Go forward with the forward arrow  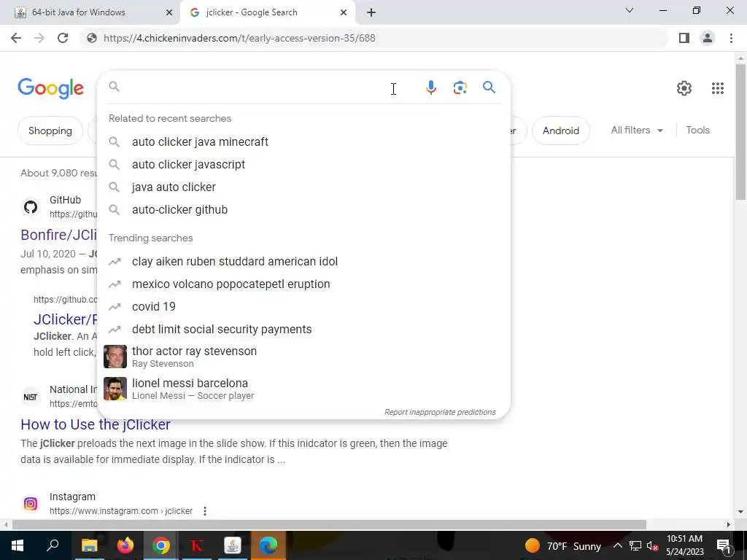coord(39,38)
